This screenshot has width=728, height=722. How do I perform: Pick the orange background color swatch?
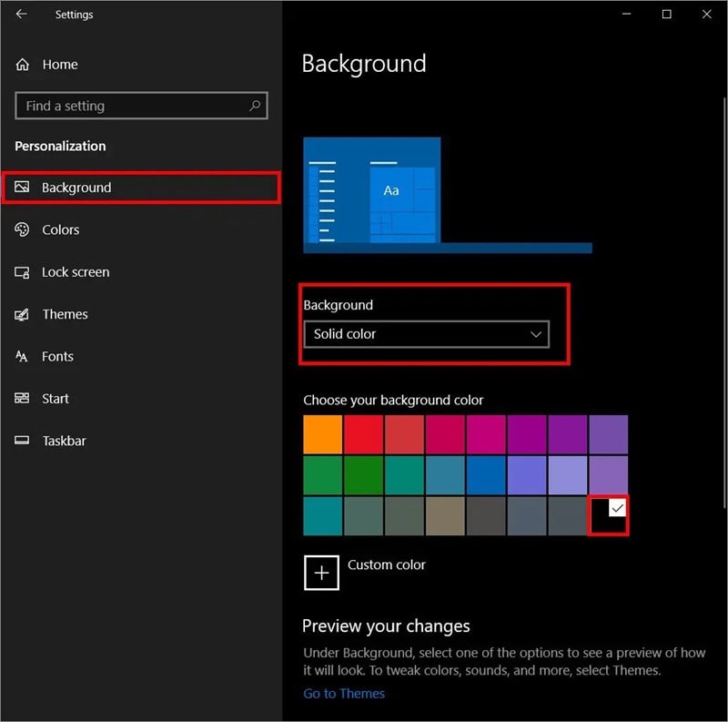point(323,434)
